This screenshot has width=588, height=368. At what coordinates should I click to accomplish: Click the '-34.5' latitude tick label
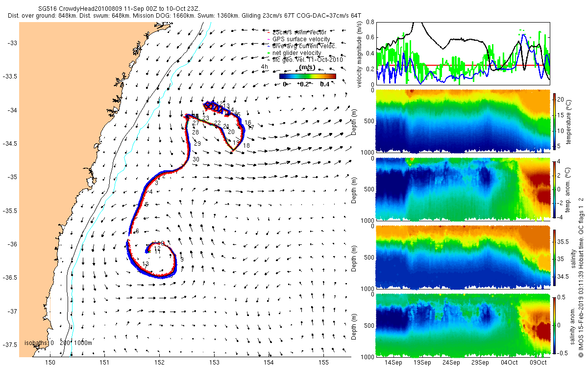[x=10, y=144]
